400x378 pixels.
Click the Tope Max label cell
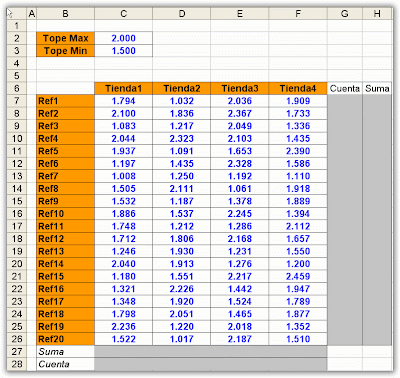(65, 38)
